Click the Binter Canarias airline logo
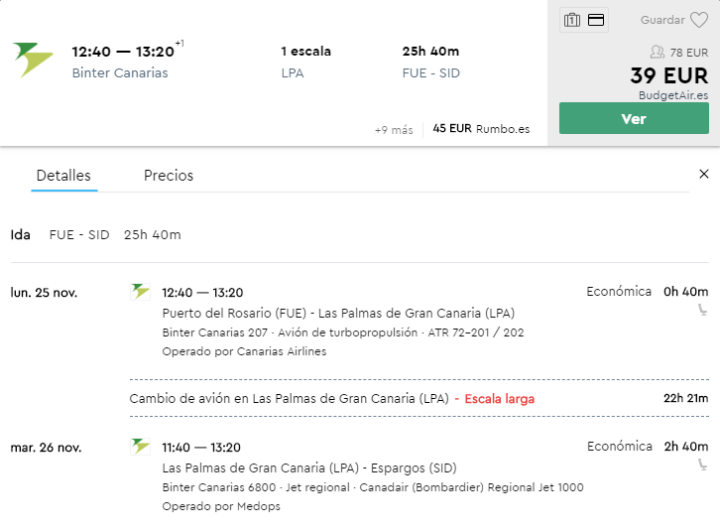This screenshot has height=532, width=720. tap(33, 60)
